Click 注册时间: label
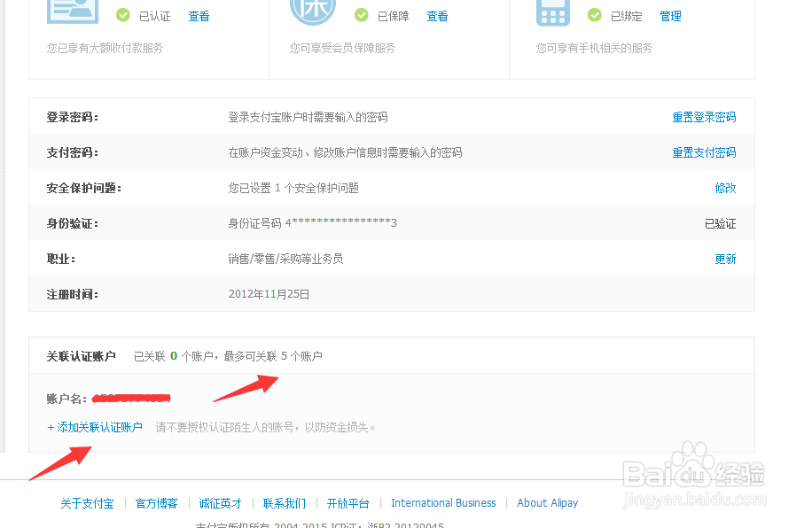Image resolution: width=812 pixels, height=528 pixels. click(x=73, y=294)
